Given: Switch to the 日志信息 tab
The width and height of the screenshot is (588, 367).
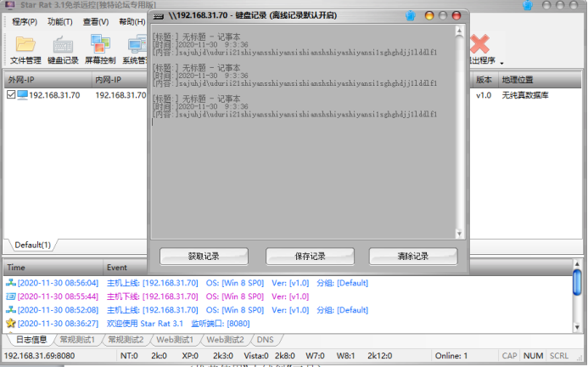Looking at the screenshot, I should (x=31, y=340).
